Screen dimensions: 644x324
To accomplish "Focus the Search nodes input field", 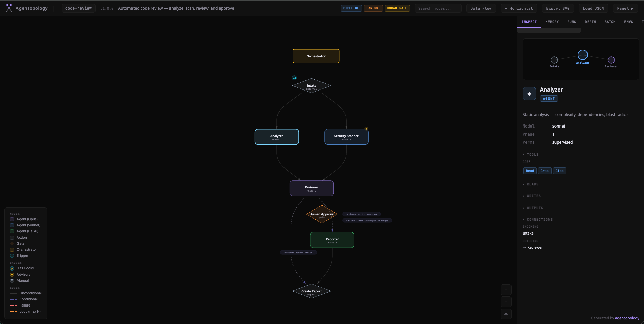I will (438, 8).
